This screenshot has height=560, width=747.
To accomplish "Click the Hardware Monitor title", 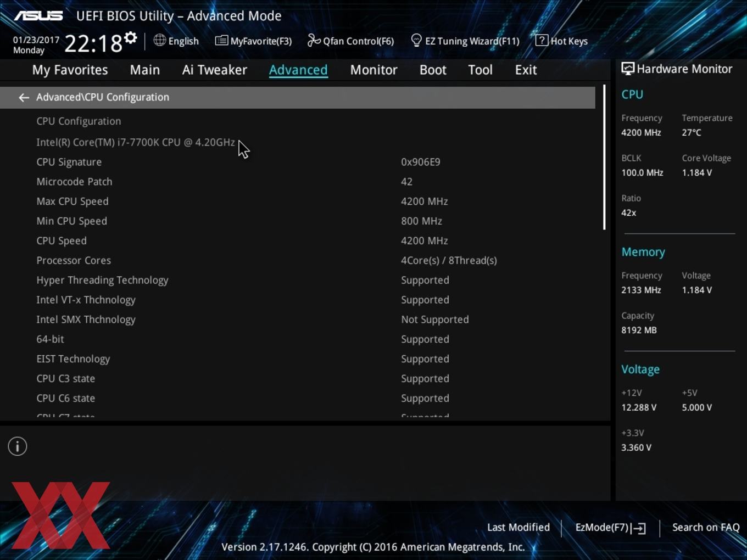I will (684, 69).
